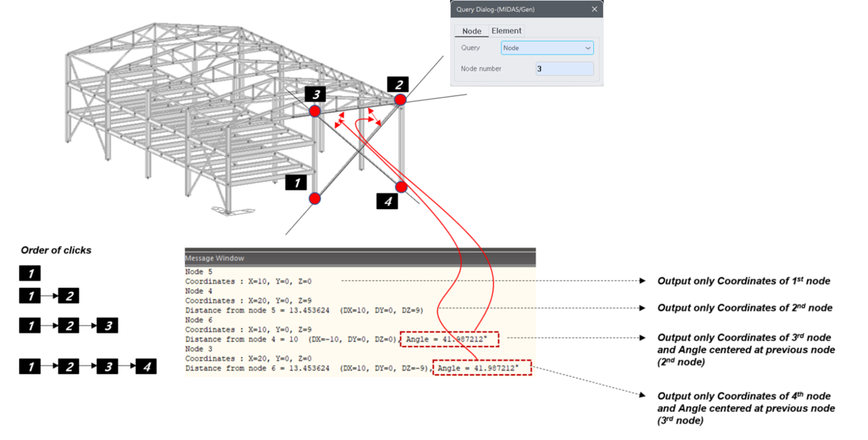Click badge 3 in the third click sequence
Screen dimensions: 868x440
(x=108, y=325)
